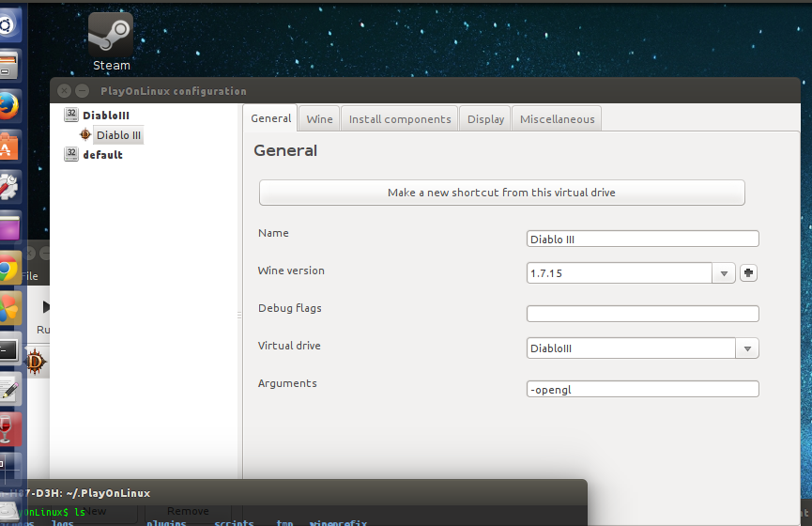
Task: Click the Run play icon in PlayOnLinux main window
Action: click(x=46, y=307)
